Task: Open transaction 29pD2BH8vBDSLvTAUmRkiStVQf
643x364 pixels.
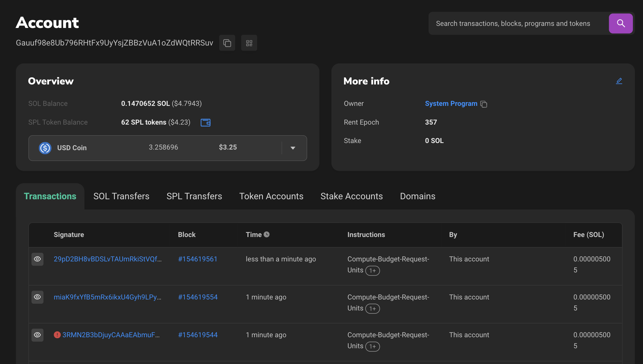Action: (x=108, y=259)
